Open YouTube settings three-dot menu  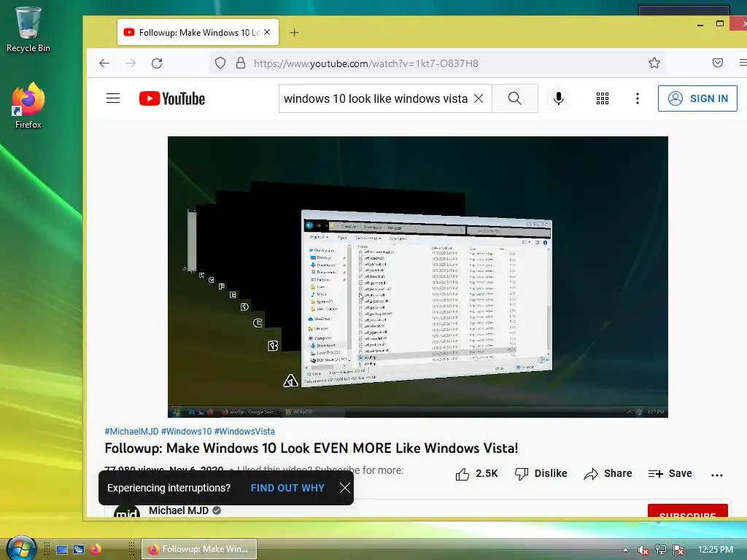638,98
